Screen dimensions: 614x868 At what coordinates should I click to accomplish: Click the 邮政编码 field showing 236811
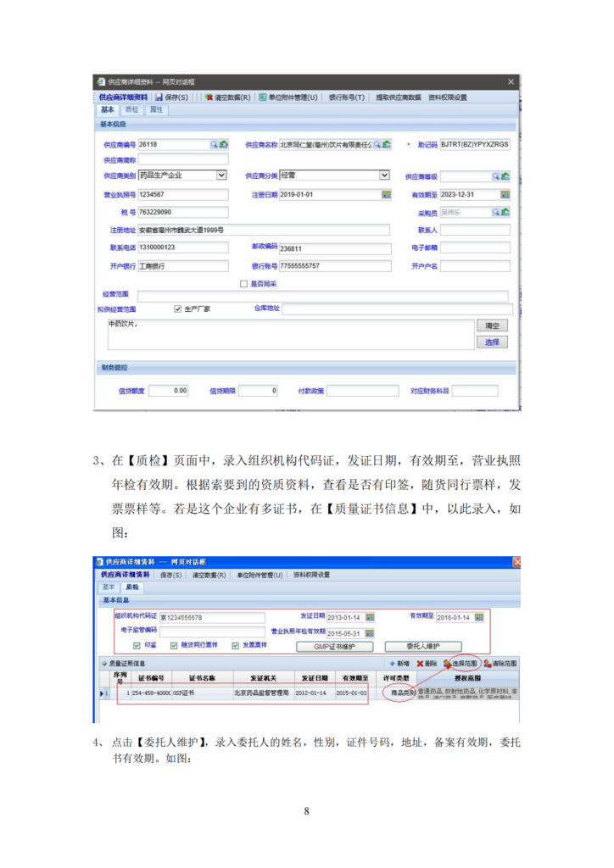335,249
